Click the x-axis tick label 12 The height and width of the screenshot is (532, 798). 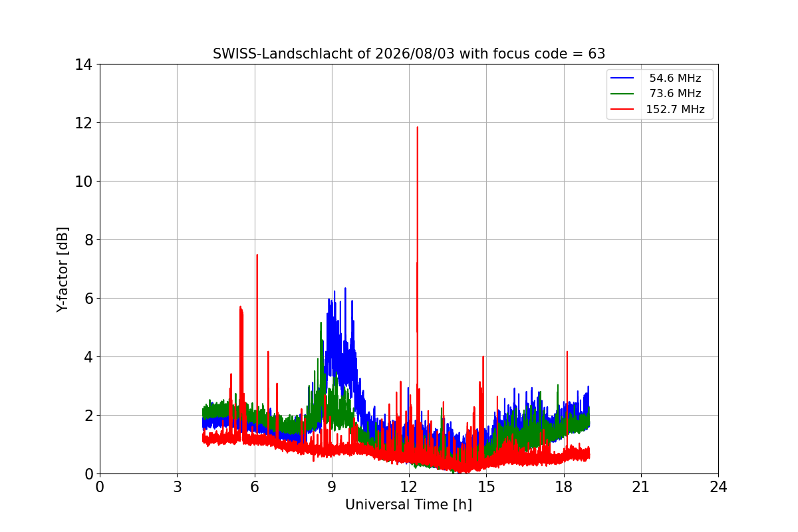[x=409, y=487]
